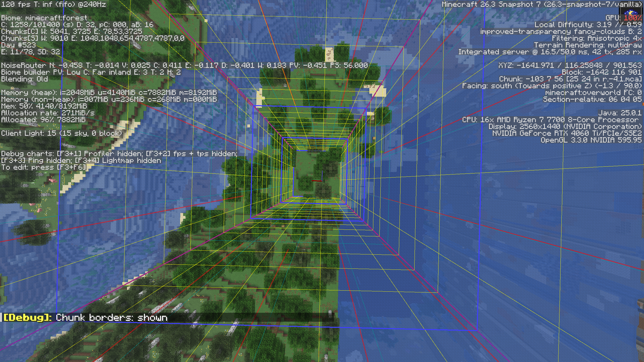Click the "Biome builder PV: Low" line
Image resolution: width=644 pixels, height=362 pixels.
(x=91, y=72)
